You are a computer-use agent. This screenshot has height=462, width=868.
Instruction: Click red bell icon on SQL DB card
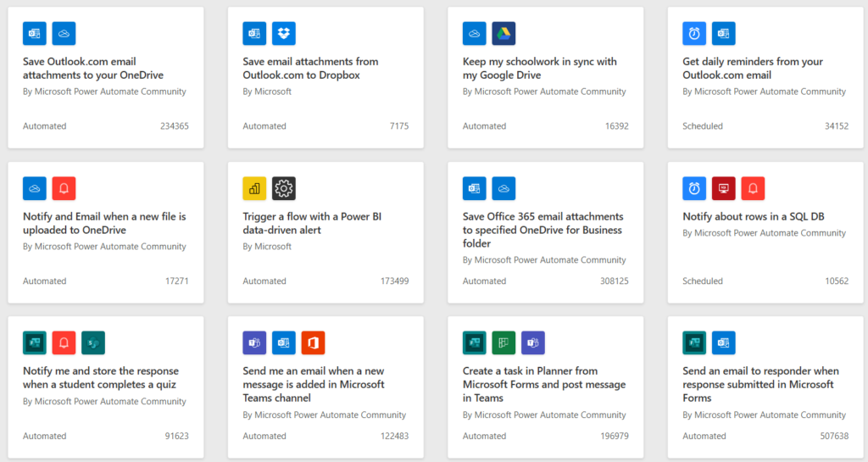click(x=753, y=188)
